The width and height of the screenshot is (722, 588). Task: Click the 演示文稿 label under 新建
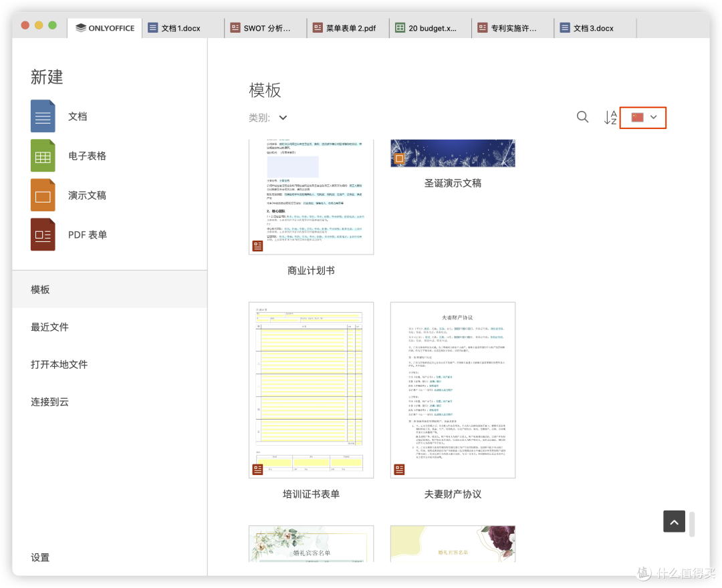pos(87,196)
